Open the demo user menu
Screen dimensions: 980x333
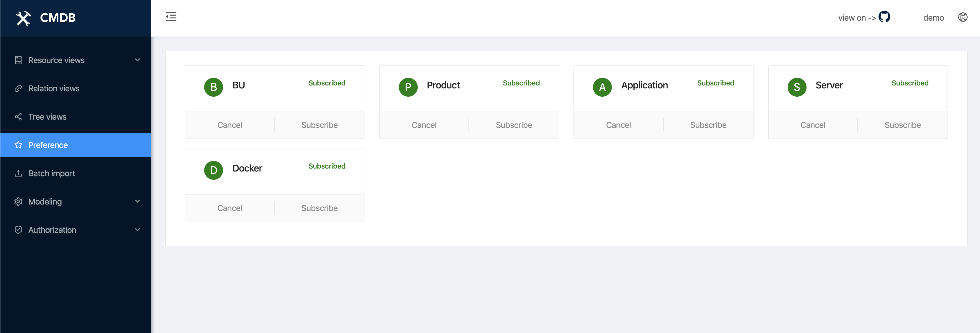tap(933, 18)
